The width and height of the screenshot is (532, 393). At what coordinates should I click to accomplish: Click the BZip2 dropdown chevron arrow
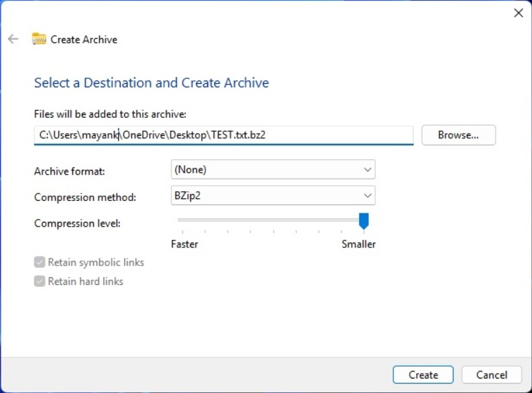(368, 195)
